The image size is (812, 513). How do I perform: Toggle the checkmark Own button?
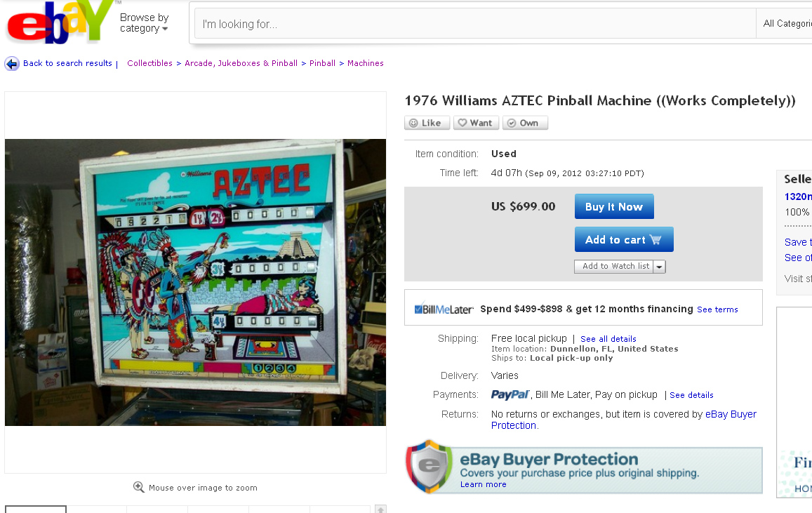524,124
